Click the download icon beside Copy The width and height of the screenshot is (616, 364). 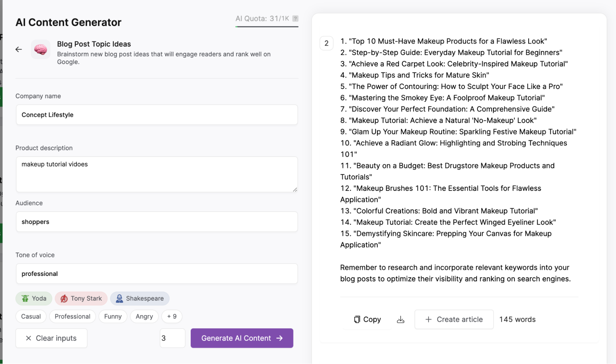(x=400, y=319)
